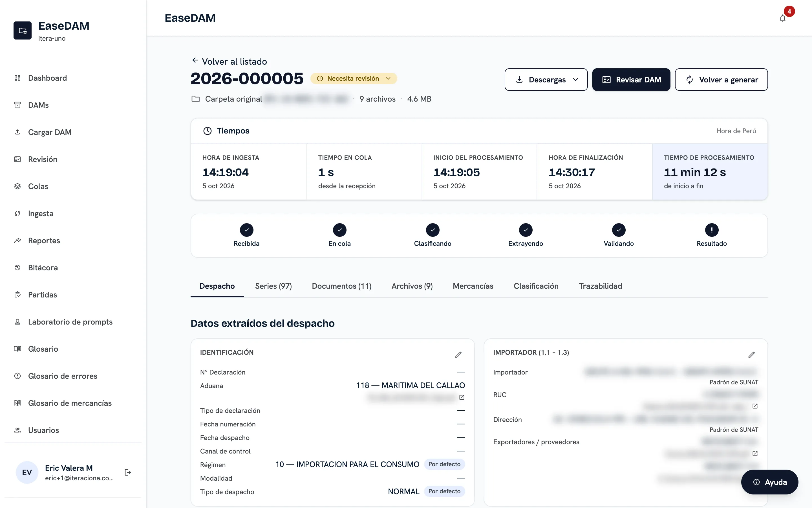Viewport: 812px width, 508px height.
Task: Click the Revisar DAM button
Action: pyautogui.click(x=631, y=80)
